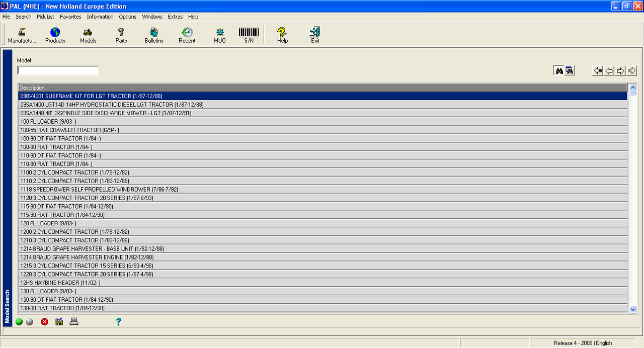
Task: Select row 110-90 FIAT TRACTOR (1/84- )
Action: pos(323,164)
